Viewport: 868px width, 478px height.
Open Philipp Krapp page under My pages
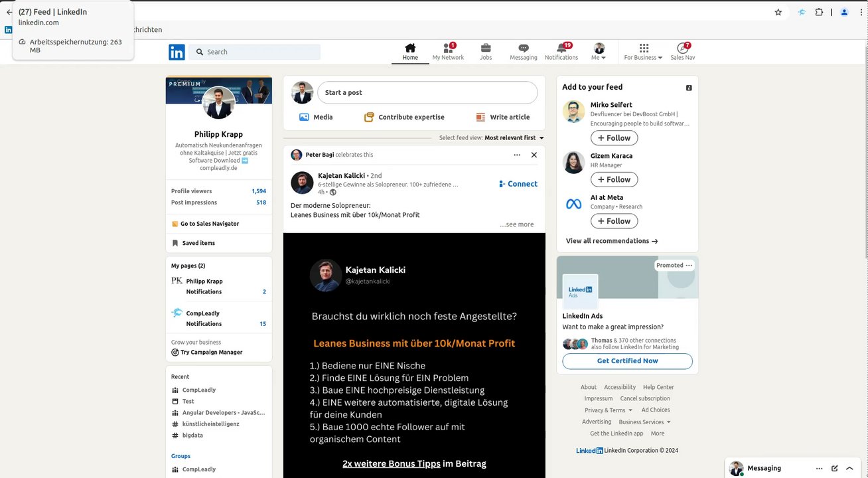click(x=204, y=281)
